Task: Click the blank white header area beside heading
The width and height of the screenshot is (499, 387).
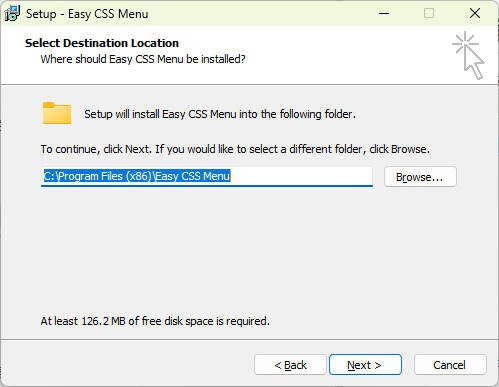Action: [333, 50]
